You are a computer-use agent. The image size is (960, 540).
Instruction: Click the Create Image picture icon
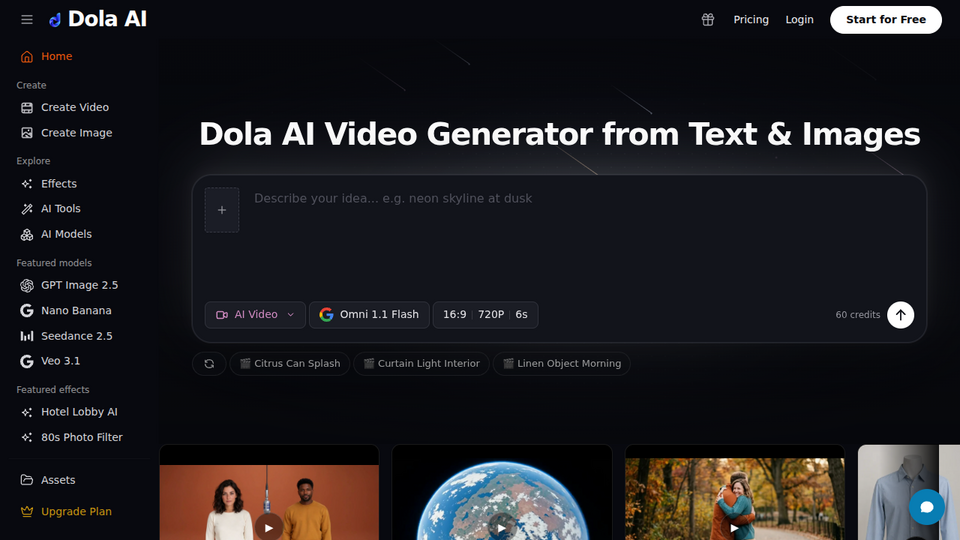[x=26, y=133]
